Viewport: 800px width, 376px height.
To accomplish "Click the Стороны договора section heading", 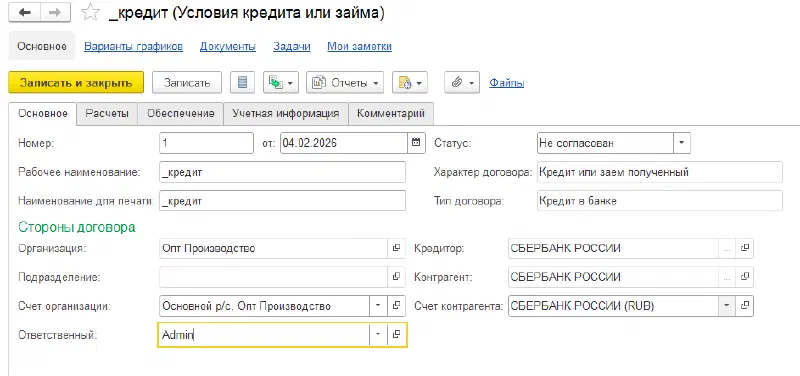I will coord(77,227).
